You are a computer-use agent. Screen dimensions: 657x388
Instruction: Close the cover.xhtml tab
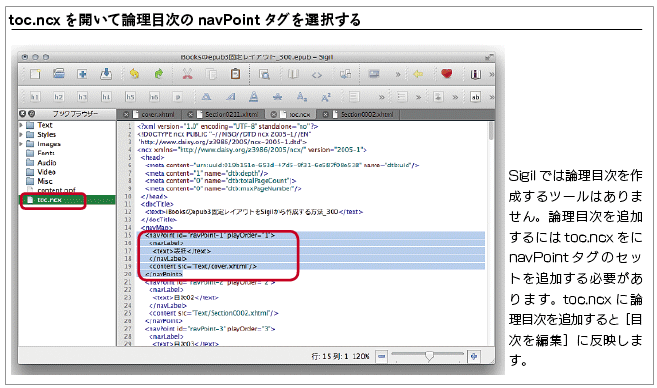126,114
